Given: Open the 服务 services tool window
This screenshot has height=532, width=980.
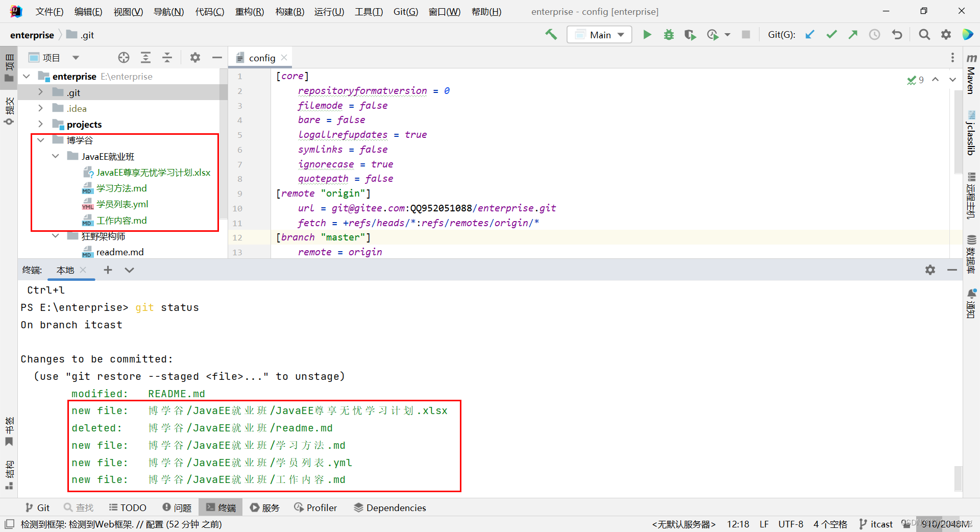Looking at the screenshot, I should point(265,507).
